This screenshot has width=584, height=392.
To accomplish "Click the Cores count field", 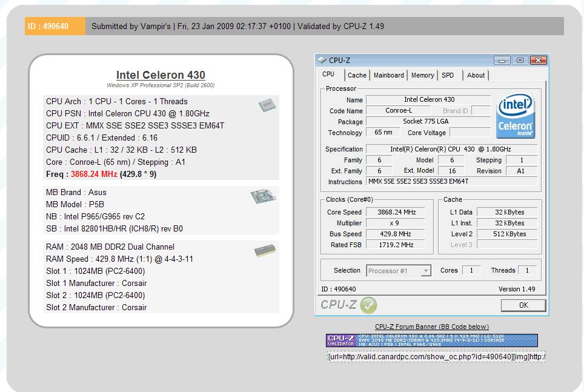I will (471, 270).
